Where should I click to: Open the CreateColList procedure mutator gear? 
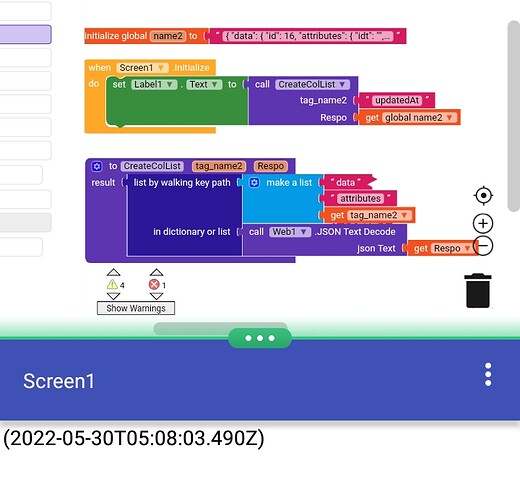[x=97, y=166]
